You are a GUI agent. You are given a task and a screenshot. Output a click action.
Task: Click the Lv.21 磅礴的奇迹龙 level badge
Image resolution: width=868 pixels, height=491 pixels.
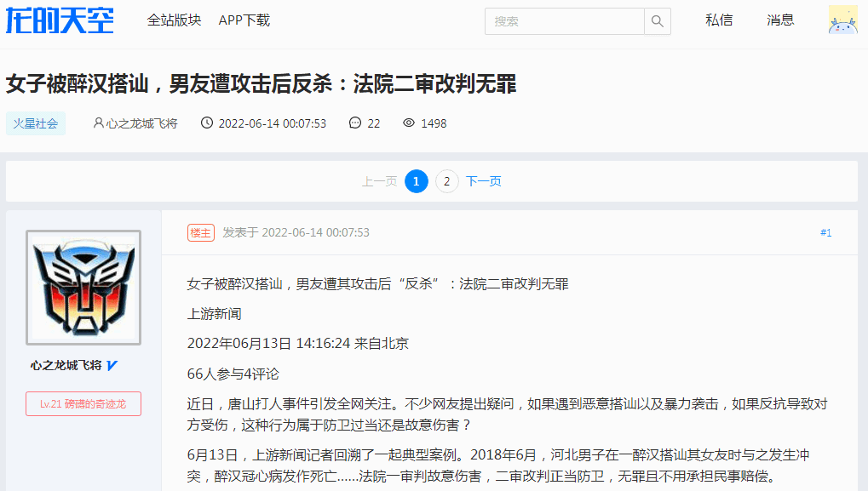pyautogui.click(x=83, y=403)
